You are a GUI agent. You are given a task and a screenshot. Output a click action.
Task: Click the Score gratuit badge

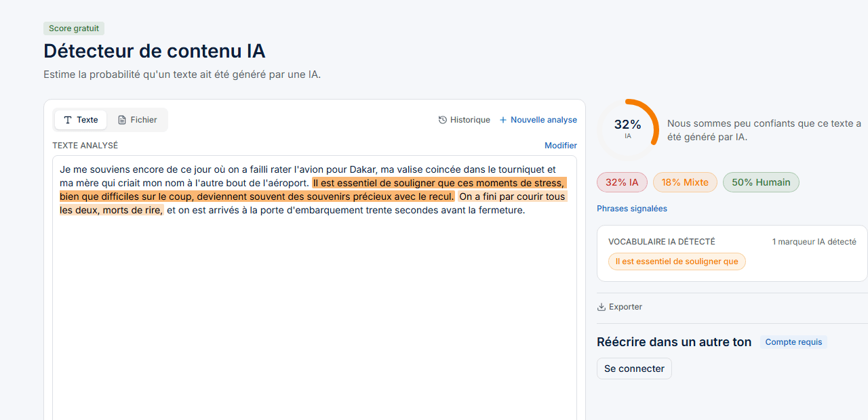(x=74, y=28)
